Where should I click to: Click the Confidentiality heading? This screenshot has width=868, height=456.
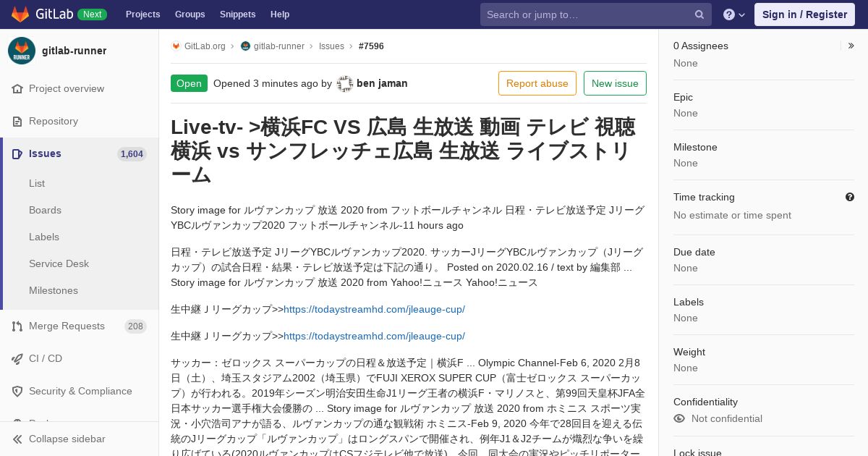pos(705,402)
